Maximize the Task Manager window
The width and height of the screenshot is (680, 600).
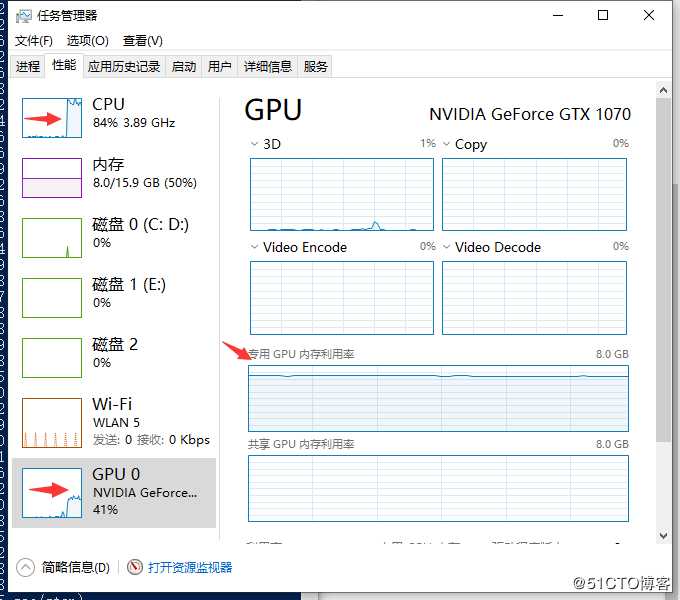[603, 16]
